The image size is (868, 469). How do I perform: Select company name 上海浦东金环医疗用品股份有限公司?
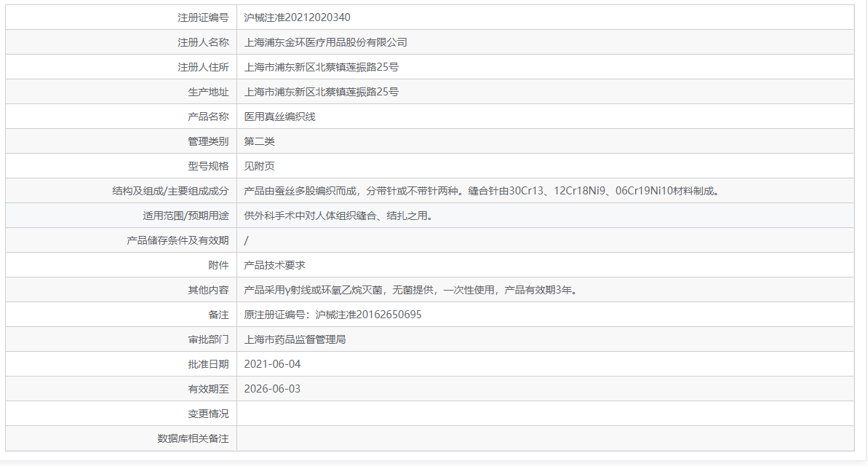[x=325, y=42]
